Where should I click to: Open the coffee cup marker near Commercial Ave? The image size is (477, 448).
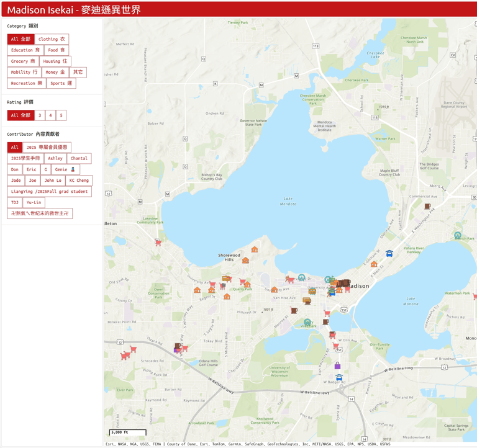coord(427,207)
